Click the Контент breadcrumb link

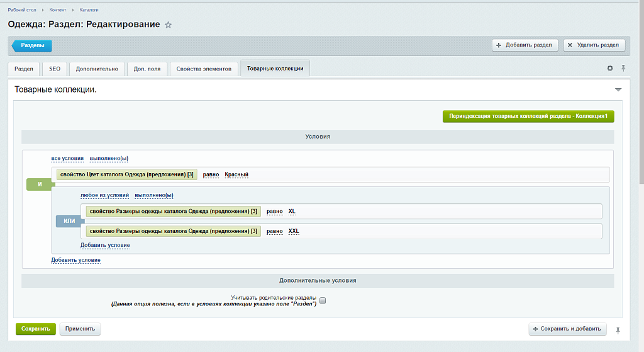tap(58, 10)
